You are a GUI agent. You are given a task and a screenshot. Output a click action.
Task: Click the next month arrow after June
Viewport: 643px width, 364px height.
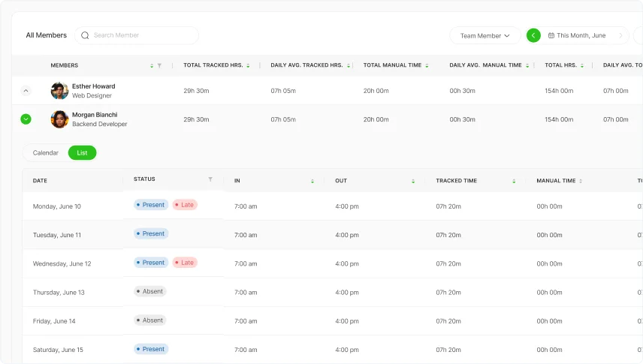coord(620,35)
